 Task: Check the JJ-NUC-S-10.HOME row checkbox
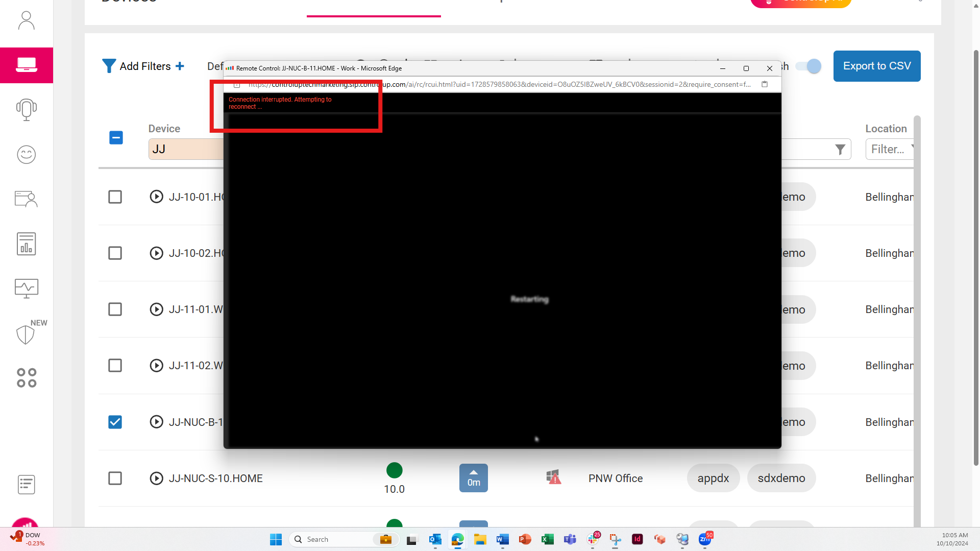[x=115, y=478]
